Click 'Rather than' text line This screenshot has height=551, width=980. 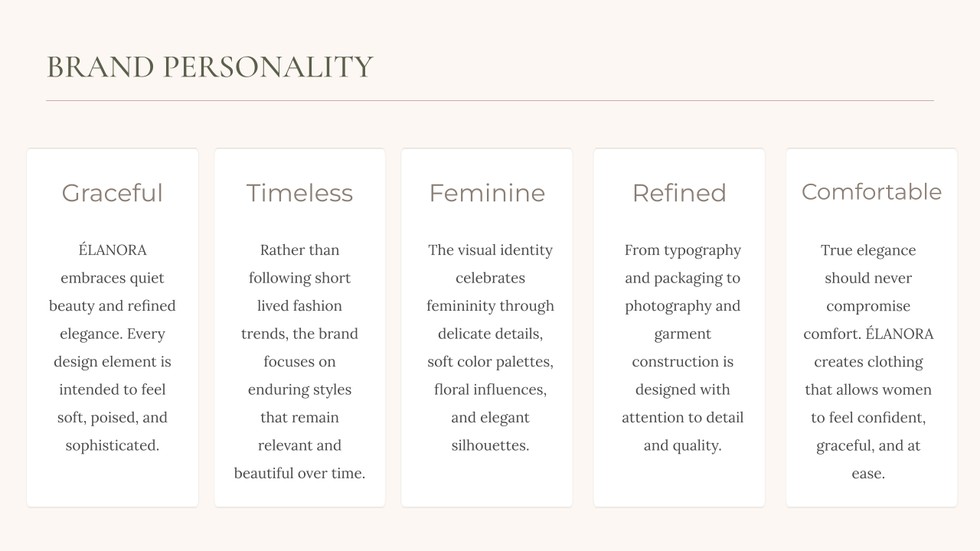[x=299, y=250]
